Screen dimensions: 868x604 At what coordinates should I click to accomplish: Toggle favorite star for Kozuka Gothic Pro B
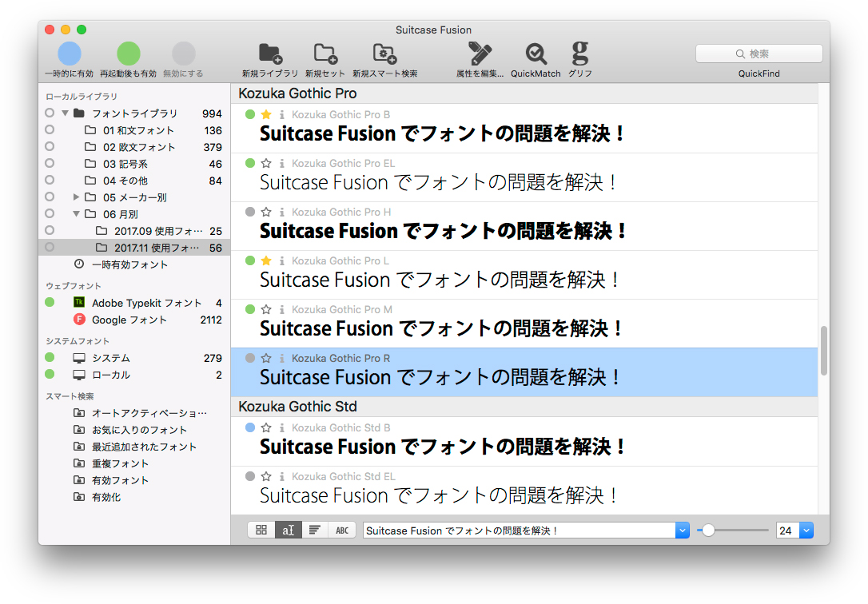click(x=266, y=114)
